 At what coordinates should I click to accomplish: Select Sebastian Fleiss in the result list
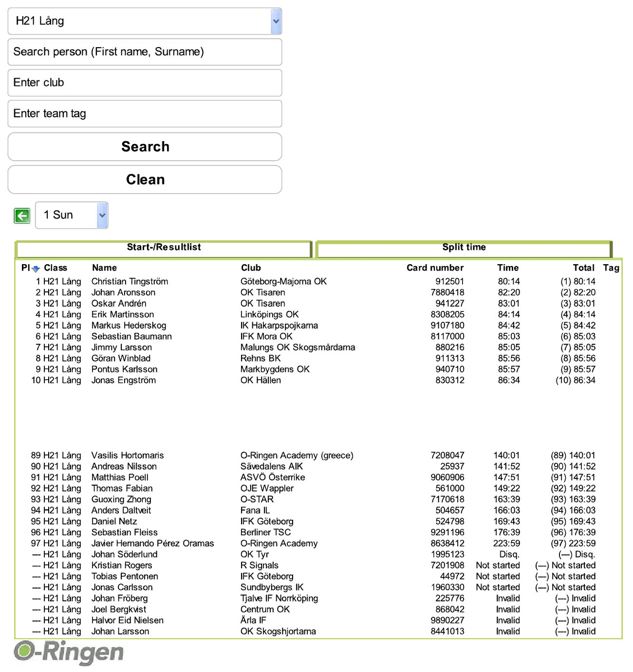124,532
